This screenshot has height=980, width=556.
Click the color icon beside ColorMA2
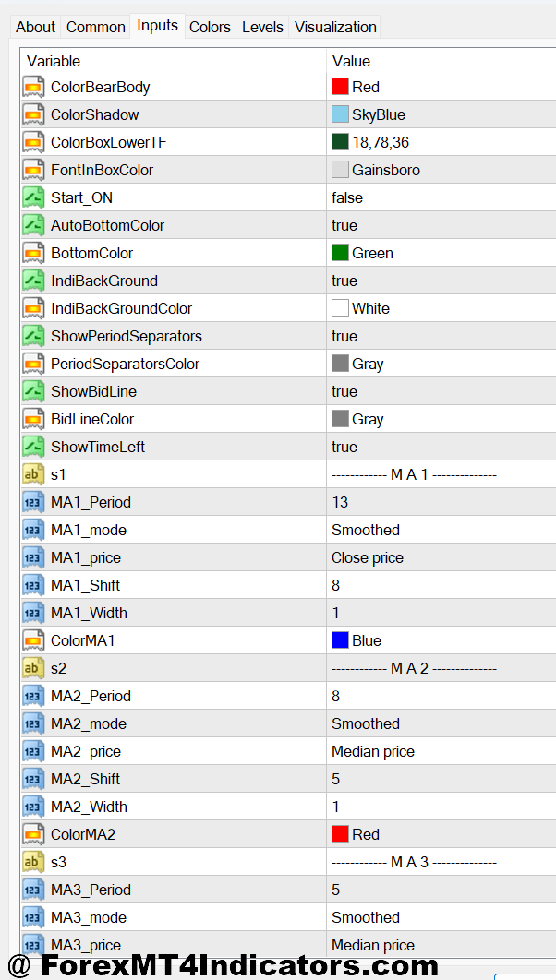pos(34,834)
